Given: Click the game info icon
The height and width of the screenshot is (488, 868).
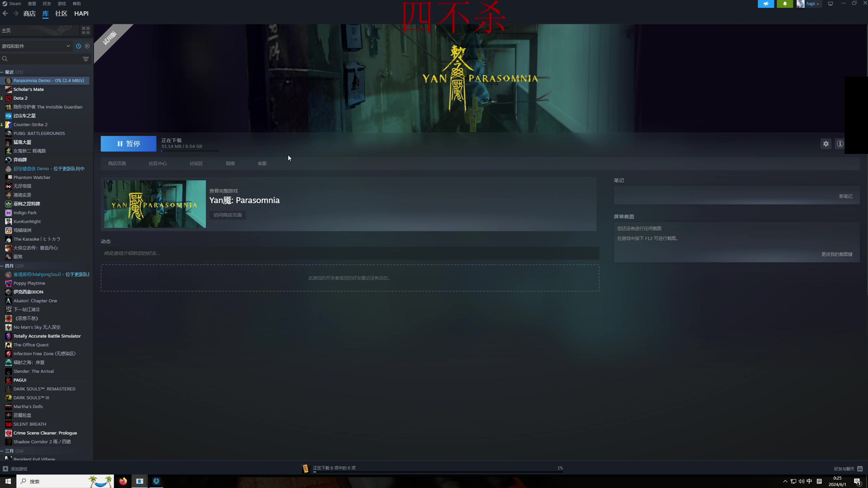Looking at the screenshot, I should point(840,144).
